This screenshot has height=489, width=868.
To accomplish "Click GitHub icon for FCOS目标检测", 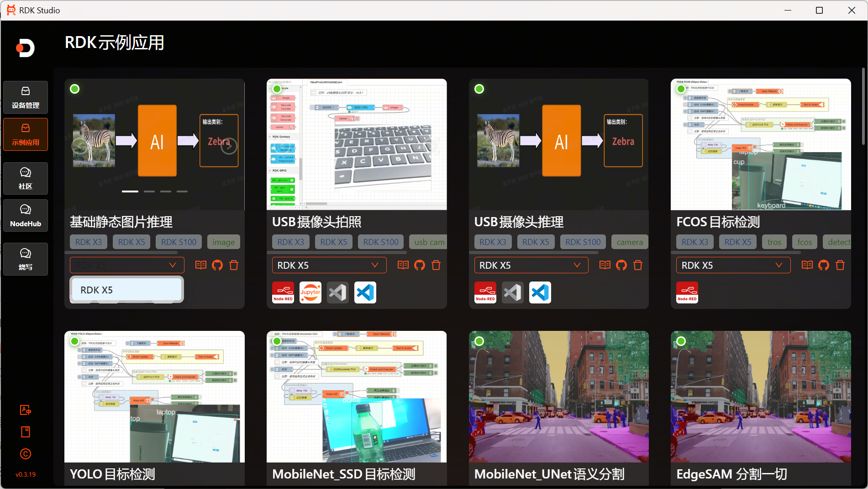I will 824,265.
